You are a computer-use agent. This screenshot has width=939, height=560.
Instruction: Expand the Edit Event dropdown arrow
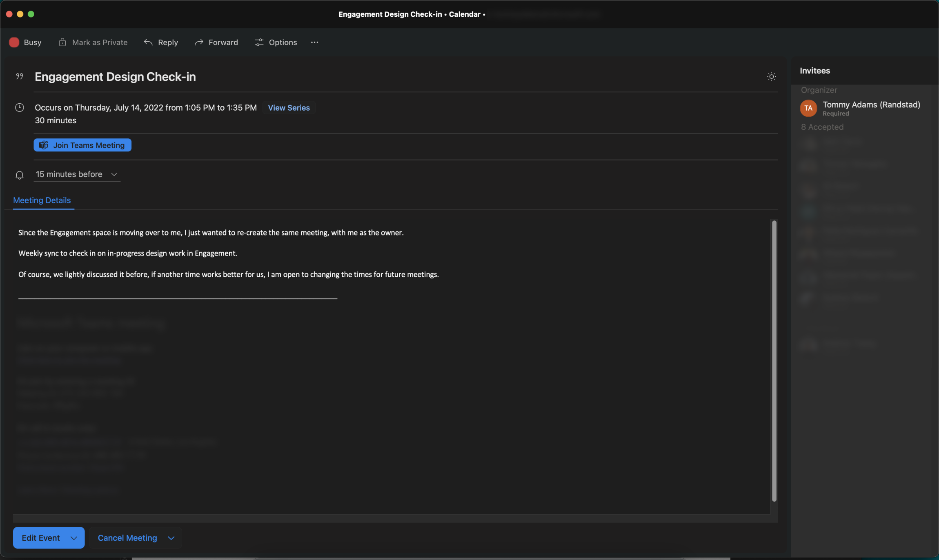(x=74, y=538)
